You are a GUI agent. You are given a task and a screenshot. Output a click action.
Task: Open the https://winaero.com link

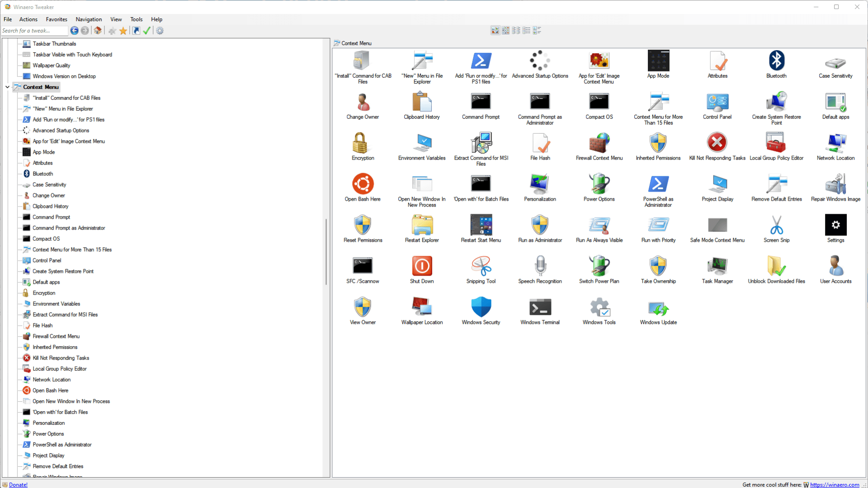pos(835,485)
